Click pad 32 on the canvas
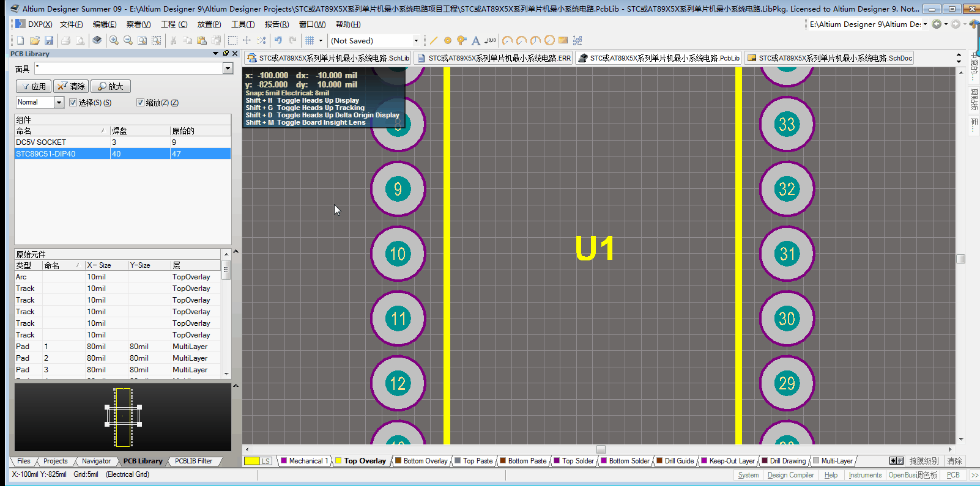The height and width of the screenshot is (486, 980). (x=787, y=189)
